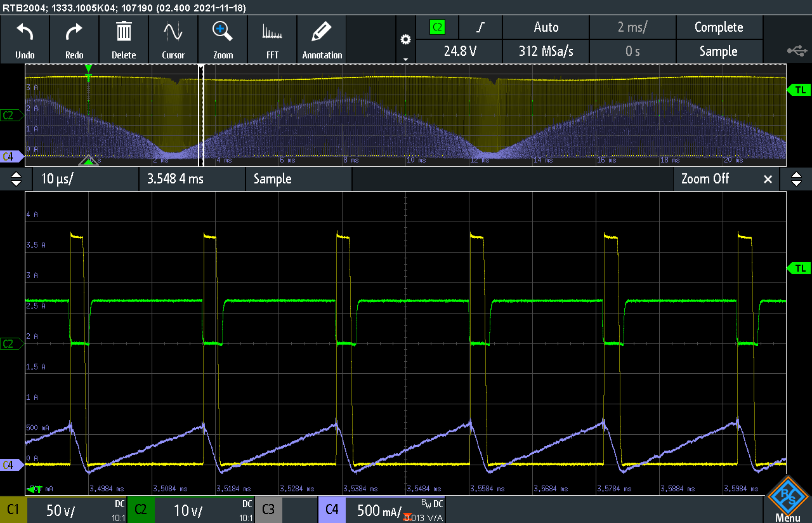Screen dimensions: 812x523
Task: Click the 24.8 V trigger level field
Action: [459, 51]
